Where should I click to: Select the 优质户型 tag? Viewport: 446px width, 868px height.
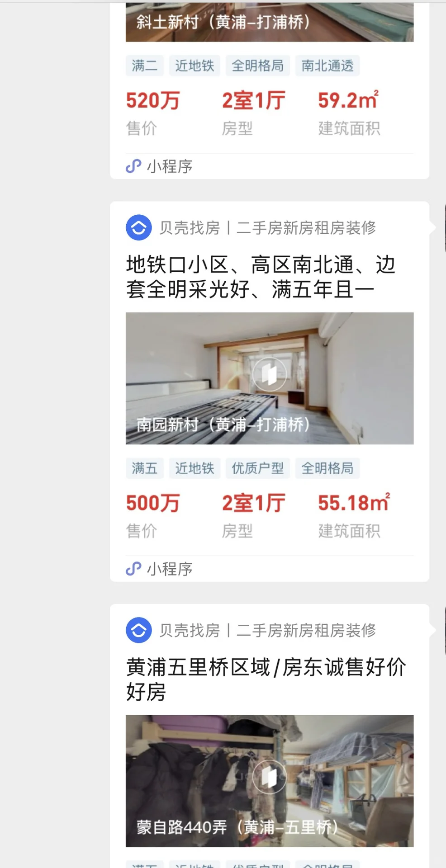(258, 468)
